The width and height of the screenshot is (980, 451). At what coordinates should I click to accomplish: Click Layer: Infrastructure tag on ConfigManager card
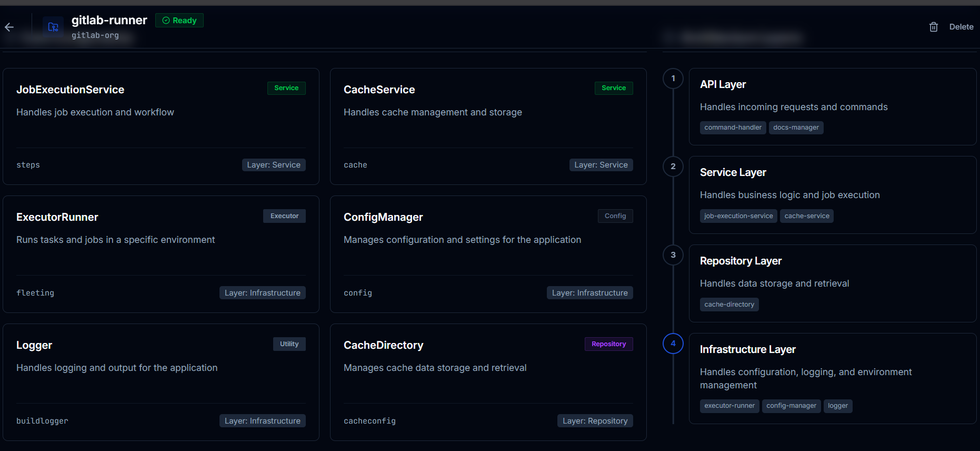tap(590, 293)
